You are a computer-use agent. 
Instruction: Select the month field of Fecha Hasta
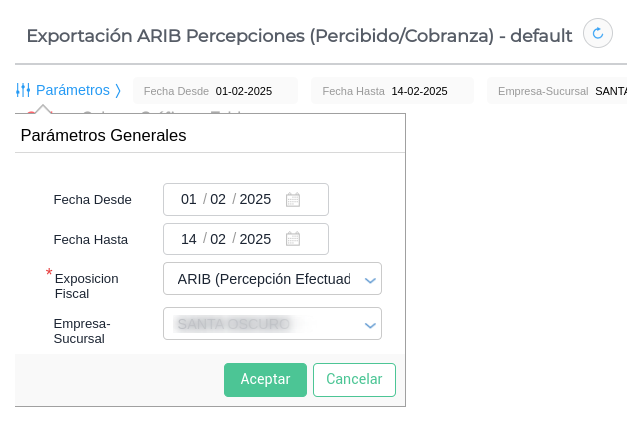(218, 239)
